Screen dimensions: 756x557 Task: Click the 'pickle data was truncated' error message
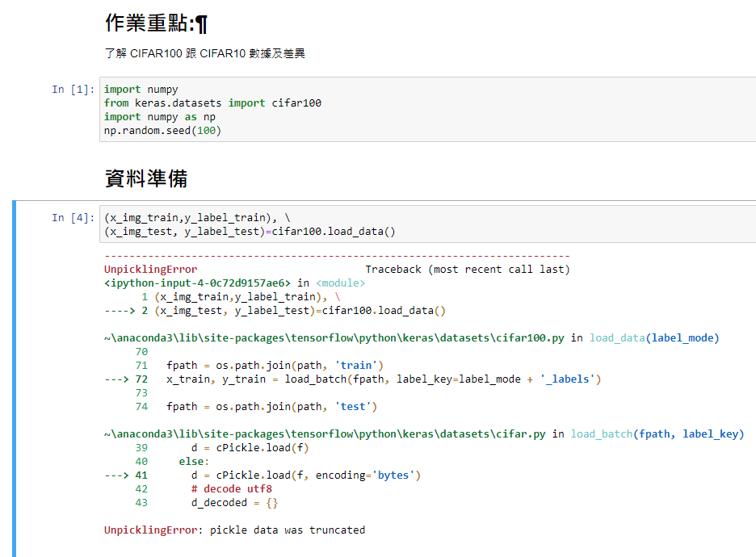tap(288, 530)
